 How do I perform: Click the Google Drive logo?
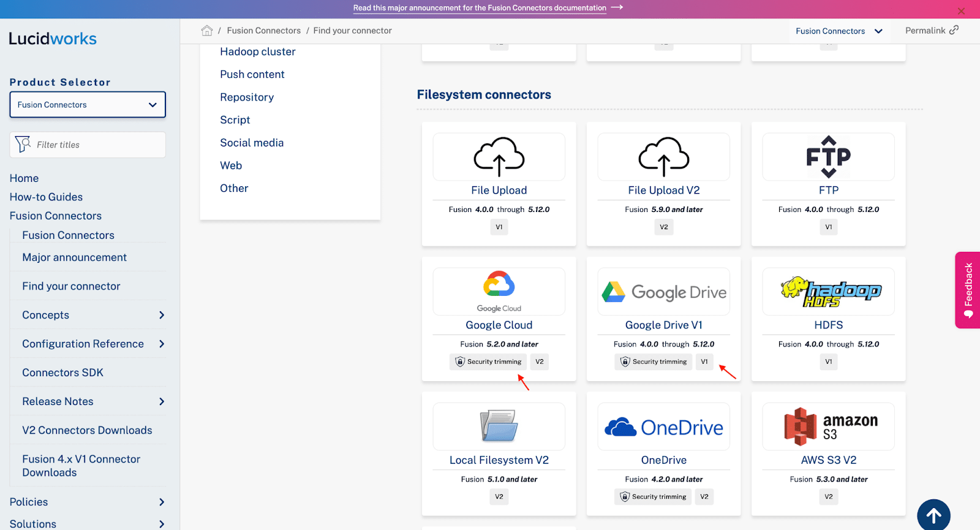tap(664, 292)
